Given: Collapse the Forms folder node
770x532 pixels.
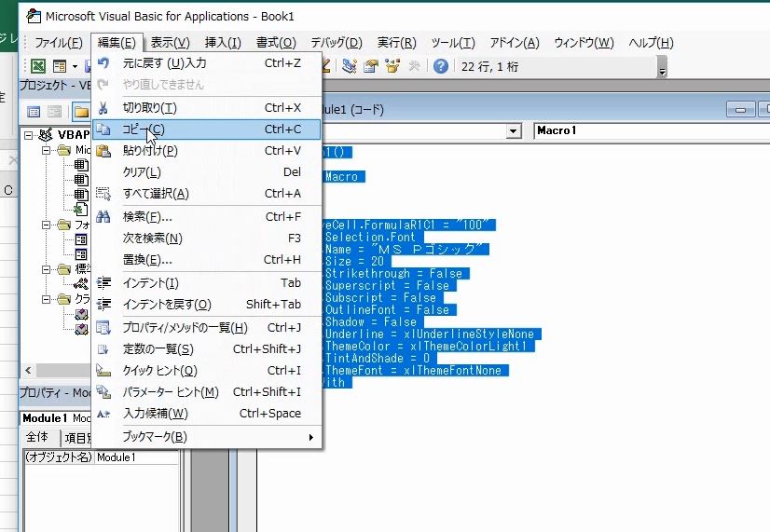Looking at the screenshot, I should [x=47, y=225].
